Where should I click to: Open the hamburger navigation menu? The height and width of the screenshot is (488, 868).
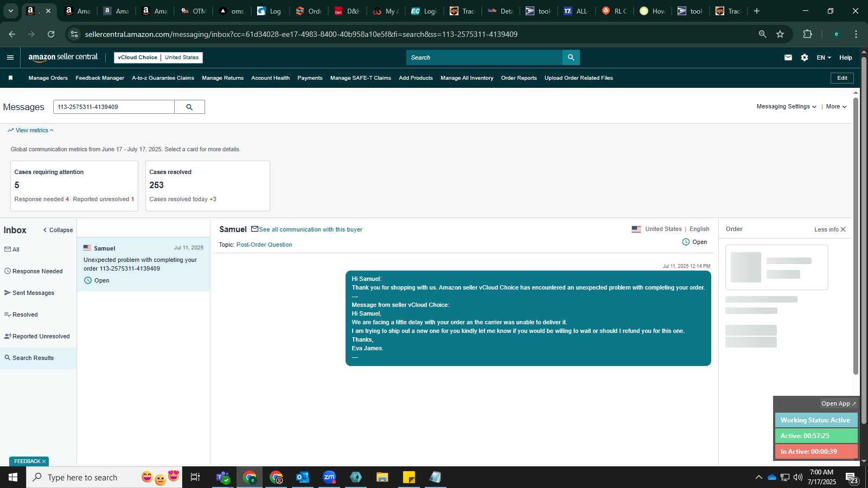pos(10,57)
